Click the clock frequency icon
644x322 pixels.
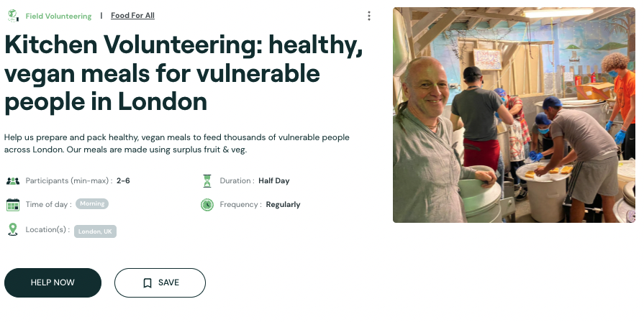[207, 205]
